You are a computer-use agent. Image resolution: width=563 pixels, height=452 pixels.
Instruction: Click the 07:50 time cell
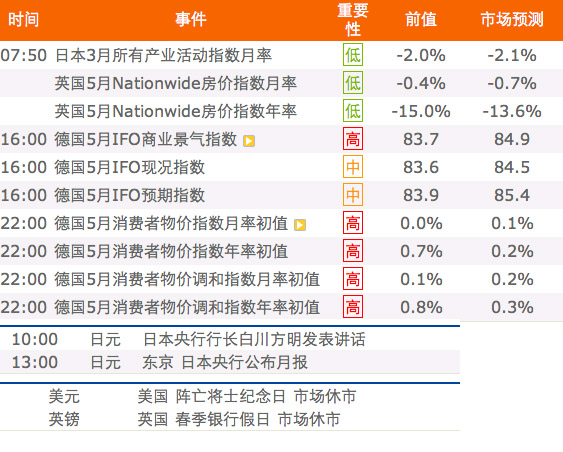(24, 56)
